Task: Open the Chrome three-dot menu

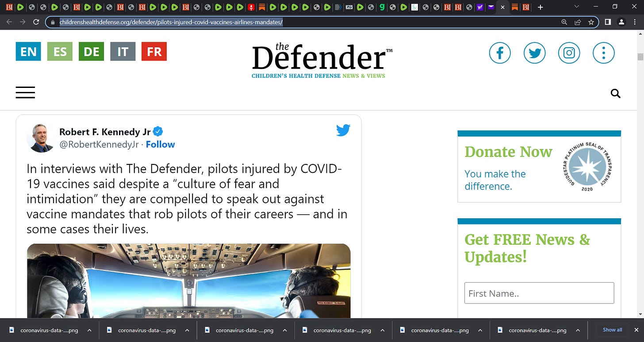Action: [635, 22]
